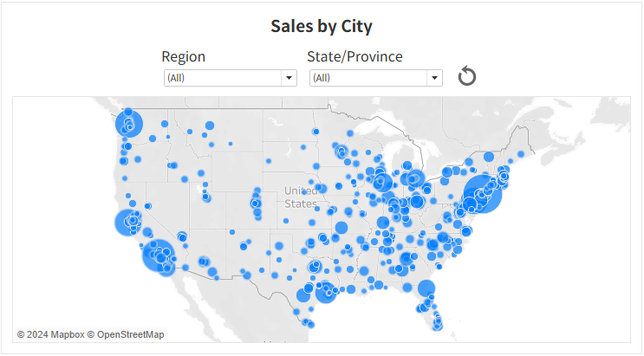Click the Region (All) selection field
644x356 pixels.
[230, 78]
